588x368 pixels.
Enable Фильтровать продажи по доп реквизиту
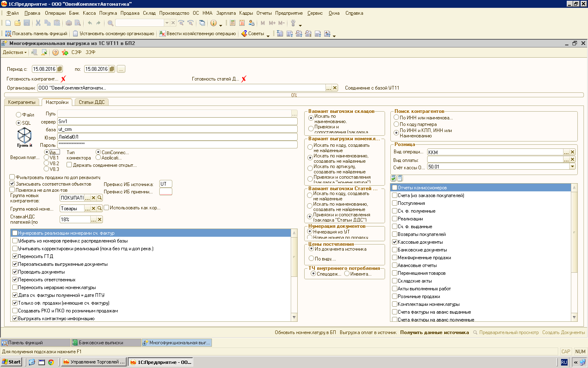click(x=12, y=177)
